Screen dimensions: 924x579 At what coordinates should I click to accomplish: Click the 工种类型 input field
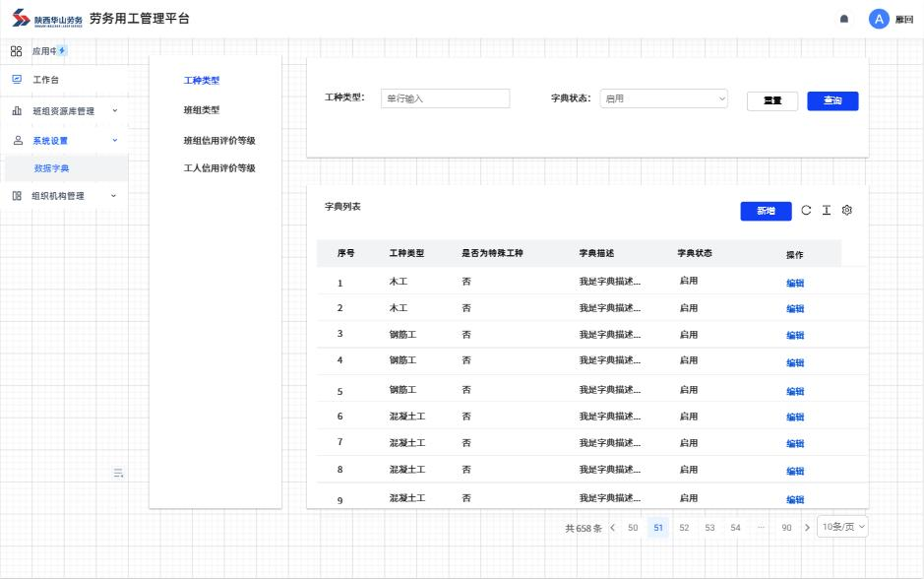point(445,98)
